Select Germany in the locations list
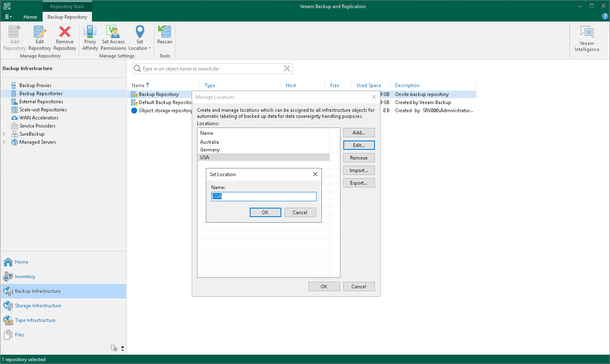 [x=210, y=150]
